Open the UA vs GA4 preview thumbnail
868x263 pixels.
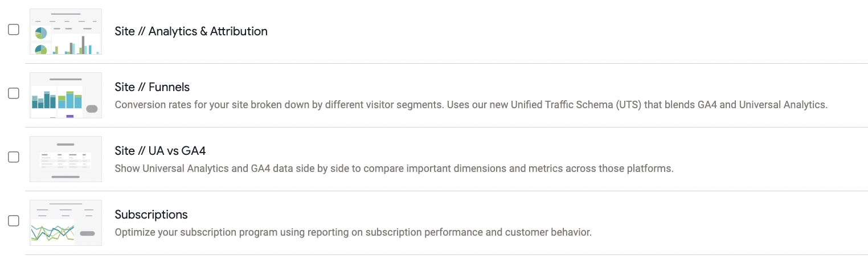coord(65,159)
